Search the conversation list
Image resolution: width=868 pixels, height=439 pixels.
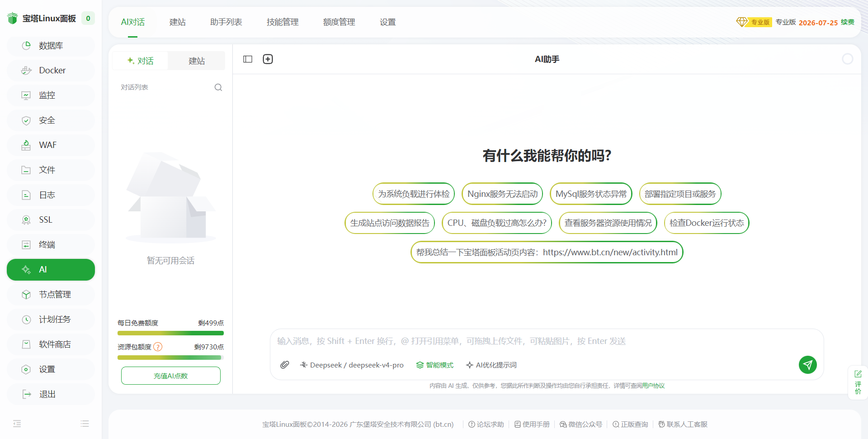click(218, 87)
